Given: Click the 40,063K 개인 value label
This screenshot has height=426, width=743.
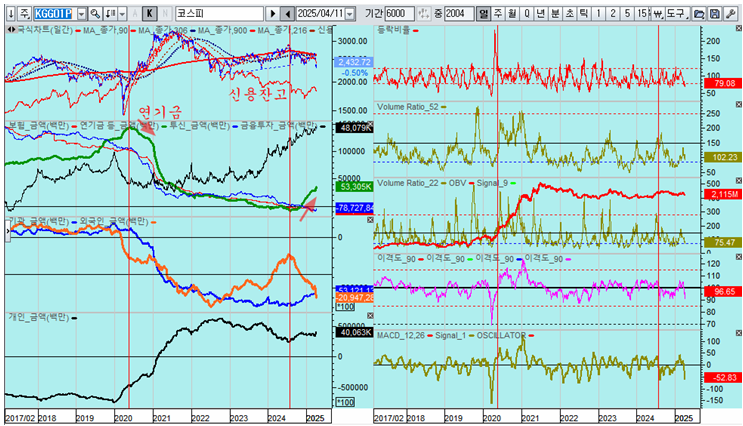Looking at the screenshot, I should [354, 332].
